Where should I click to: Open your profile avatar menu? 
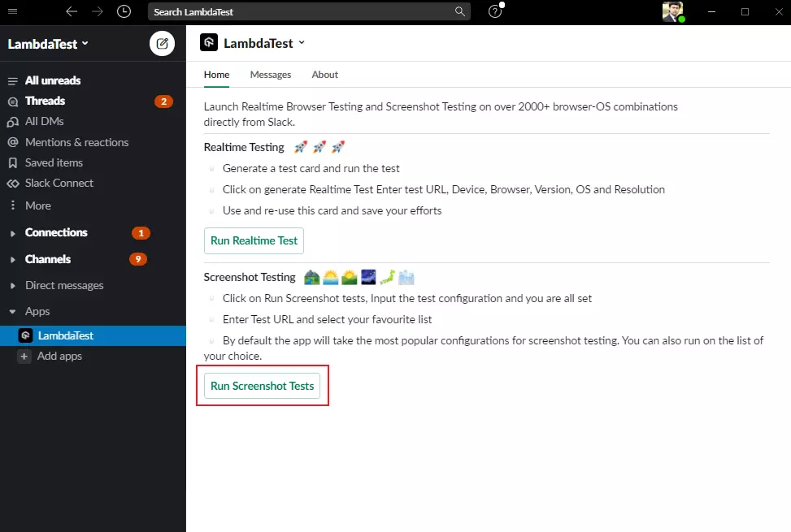tap(673, 11)
